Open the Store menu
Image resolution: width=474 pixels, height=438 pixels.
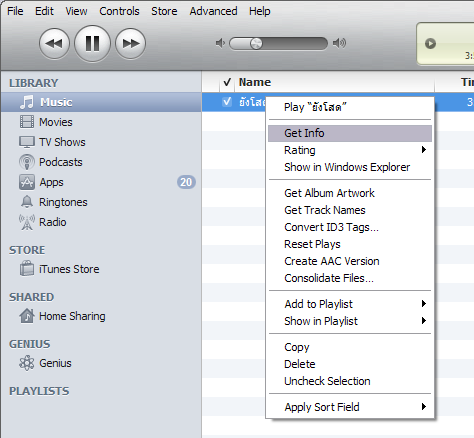(164, 11)
